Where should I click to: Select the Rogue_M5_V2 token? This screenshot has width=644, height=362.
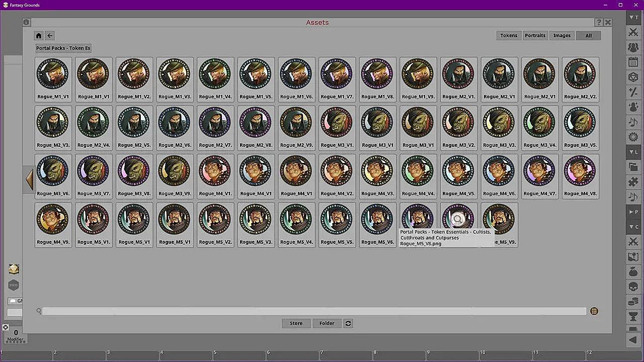pyautogui.click(x=215, y=225)
